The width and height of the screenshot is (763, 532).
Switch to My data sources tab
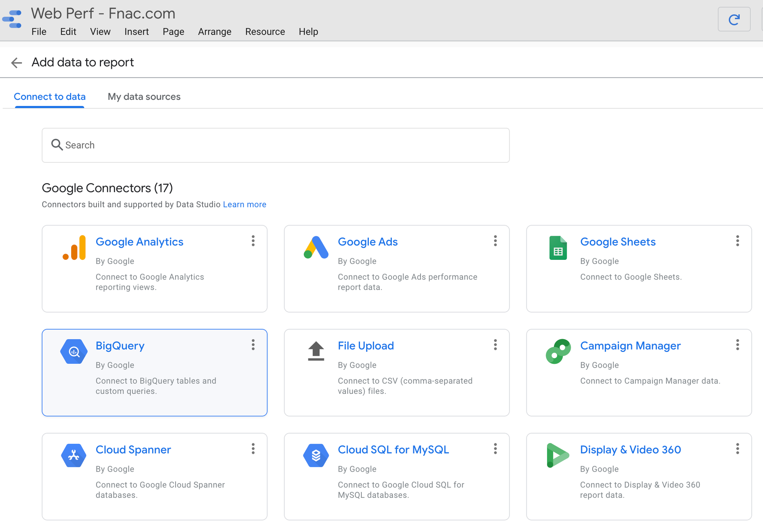click(x=144, y=97)
